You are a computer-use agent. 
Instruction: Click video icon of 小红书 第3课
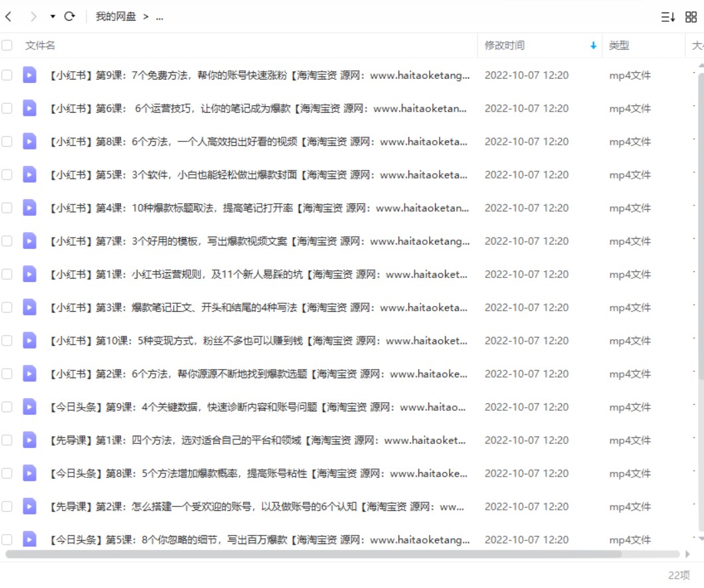pyautogui.click(x=30, y=307)
